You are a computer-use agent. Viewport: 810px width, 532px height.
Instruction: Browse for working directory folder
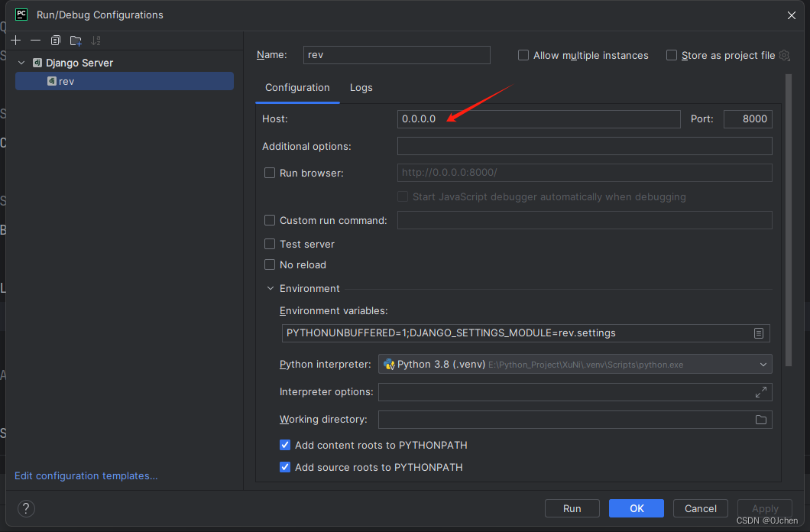pyautogui.click(x=761, y=420)
